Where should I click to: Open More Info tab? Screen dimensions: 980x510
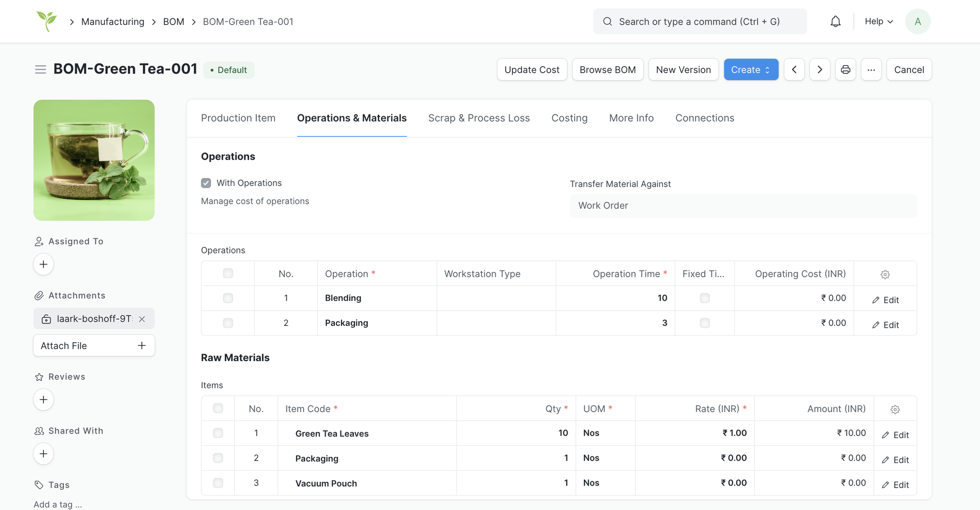pyautogui.click(x=631, y=118)
